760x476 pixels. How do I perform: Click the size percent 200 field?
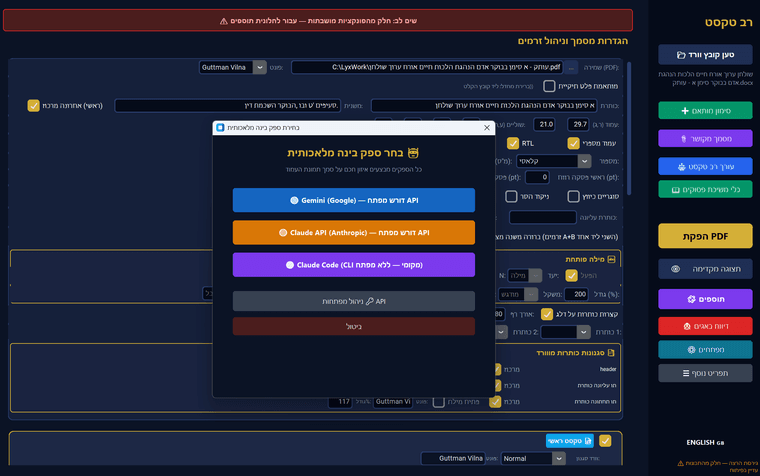(577, 294)
